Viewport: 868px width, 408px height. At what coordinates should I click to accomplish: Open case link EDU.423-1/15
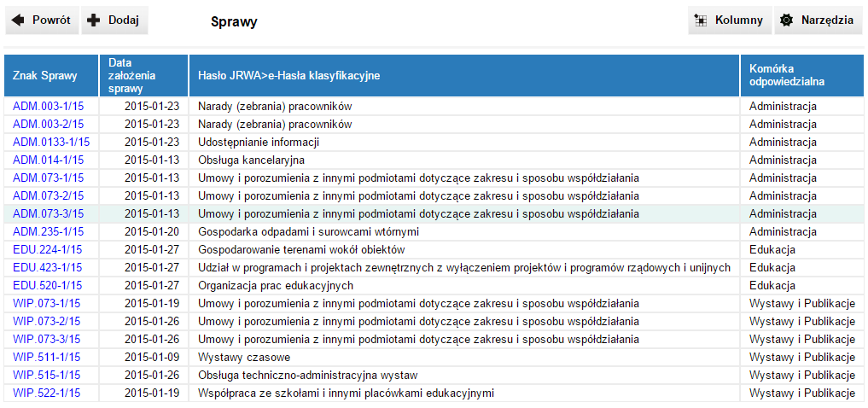(x=48, y=268)
